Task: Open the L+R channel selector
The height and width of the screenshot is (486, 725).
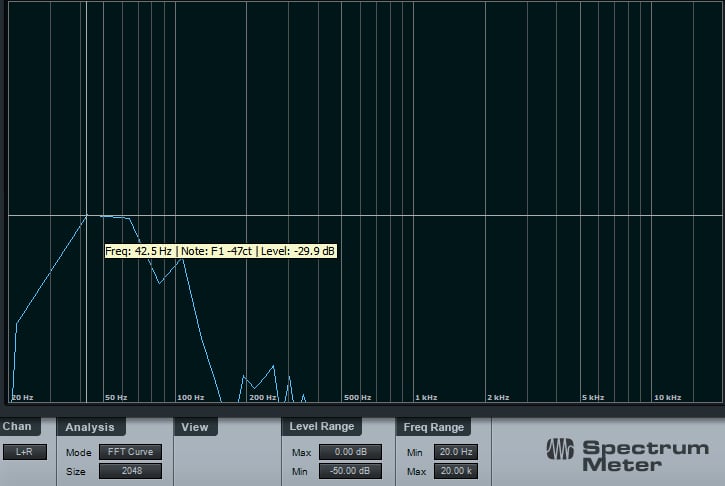Action: tap(25, 452)
